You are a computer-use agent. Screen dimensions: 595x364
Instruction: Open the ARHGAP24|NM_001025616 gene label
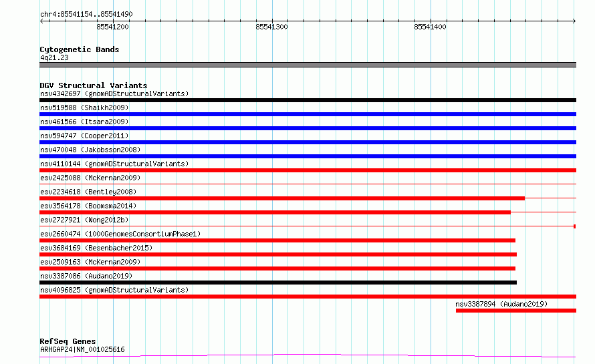click(x=82, y=349)
